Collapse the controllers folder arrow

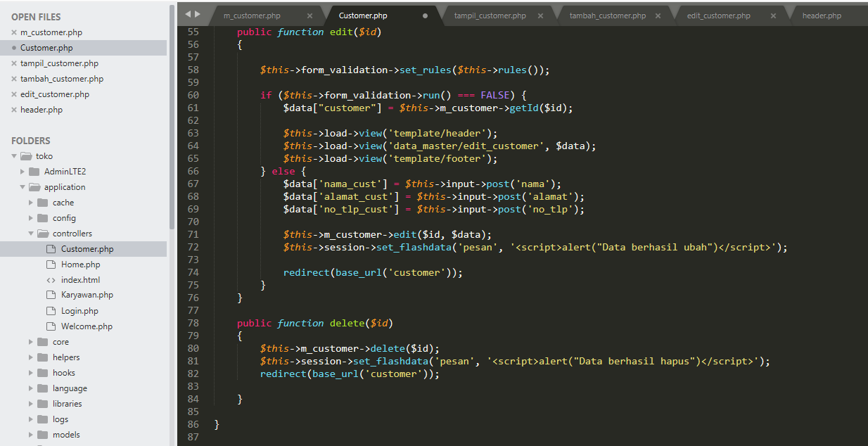point(31,234)
